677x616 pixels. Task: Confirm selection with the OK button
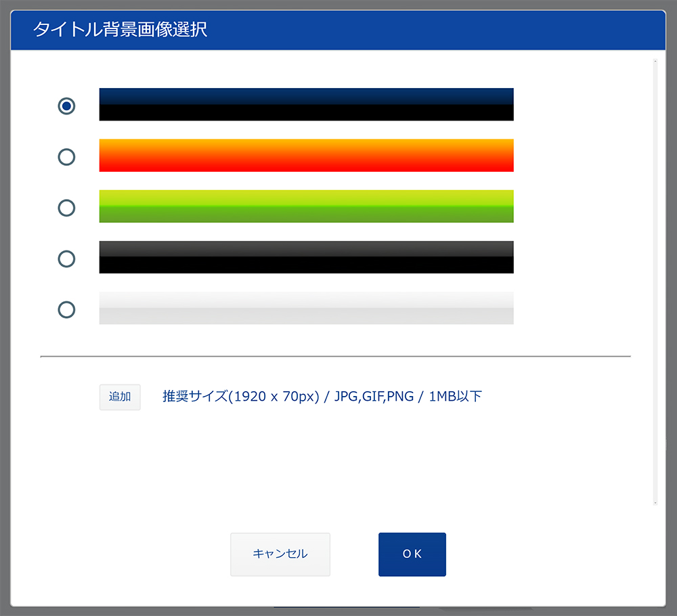point(412,554)
